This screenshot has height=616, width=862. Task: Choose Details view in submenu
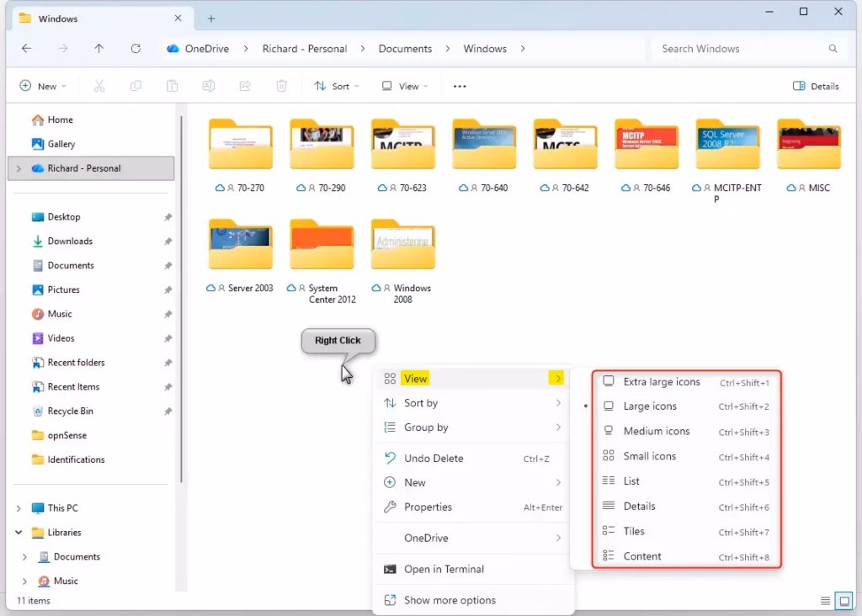686,506
